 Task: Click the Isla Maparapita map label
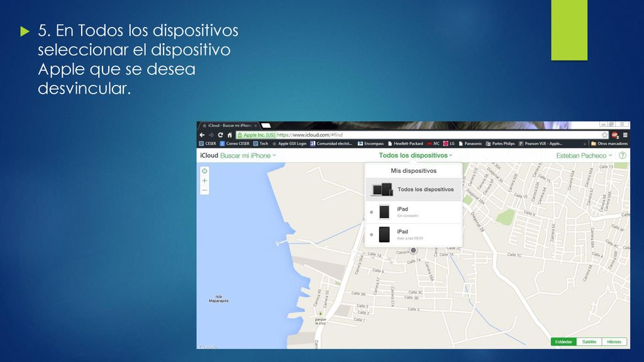(218, 299)
